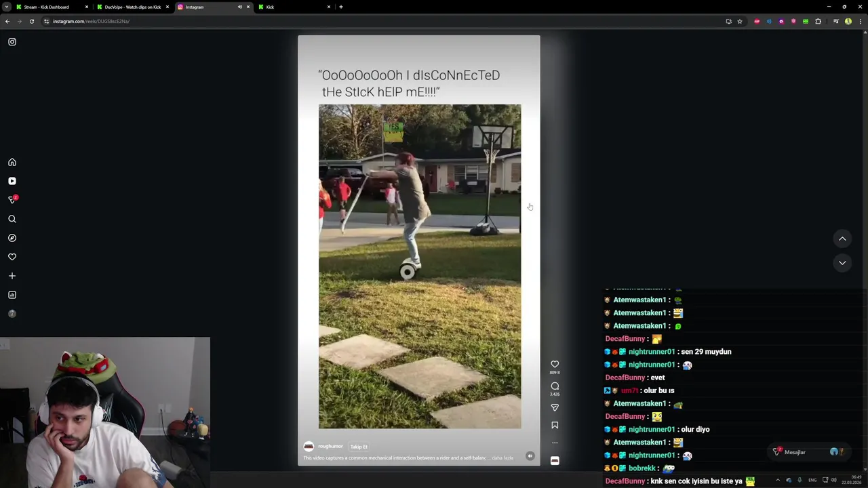The width and height of the screenshot is (868, 488).
Task: Open Instagram notifications heart icon
Action: click(12, 257)
